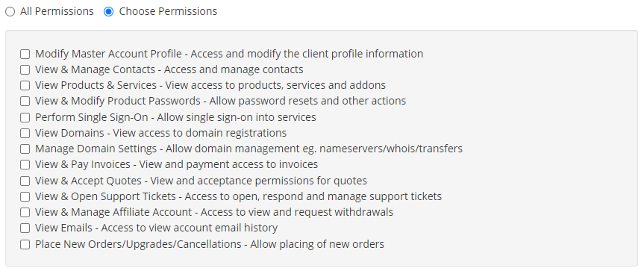
Task: Select the Choose Permissions radio option
Action: tap(108, 12)
